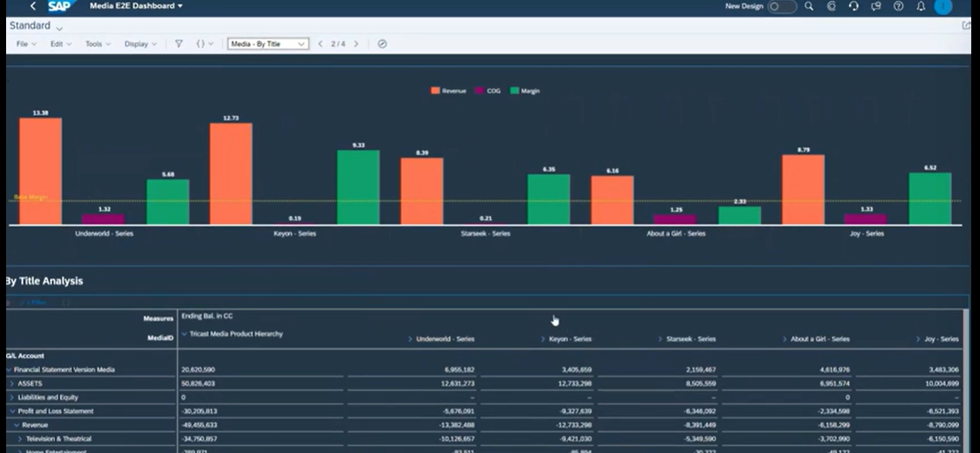Open the headset support icon

(x=854, y=6)
